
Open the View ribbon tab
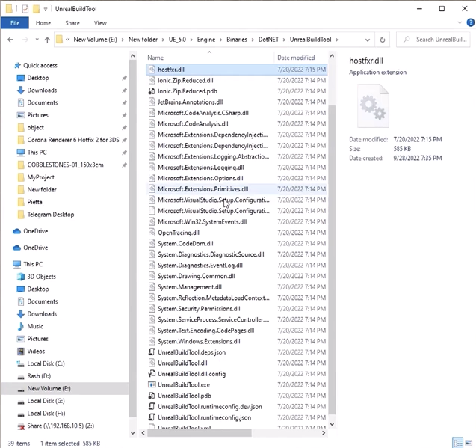point(100,23)
